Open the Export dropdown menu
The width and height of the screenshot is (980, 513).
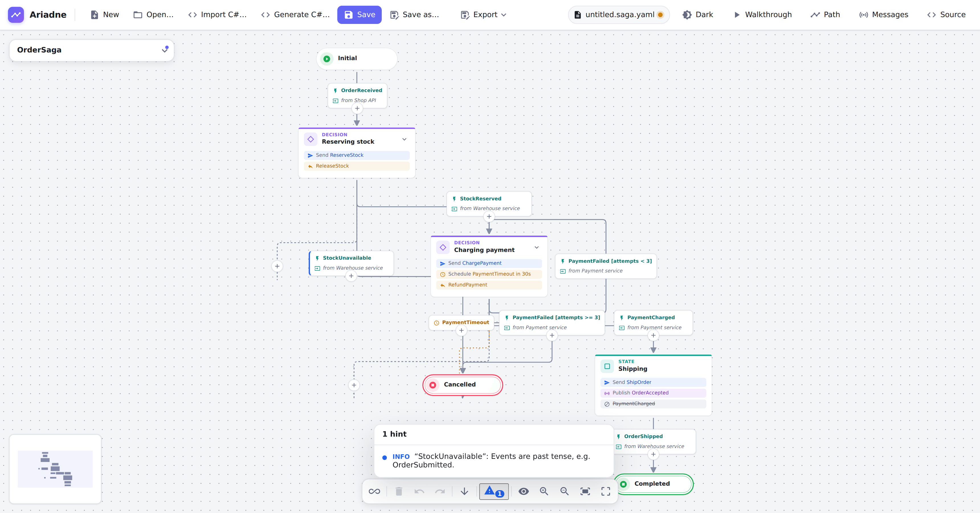pyautogui.click(x=483, y=15)
